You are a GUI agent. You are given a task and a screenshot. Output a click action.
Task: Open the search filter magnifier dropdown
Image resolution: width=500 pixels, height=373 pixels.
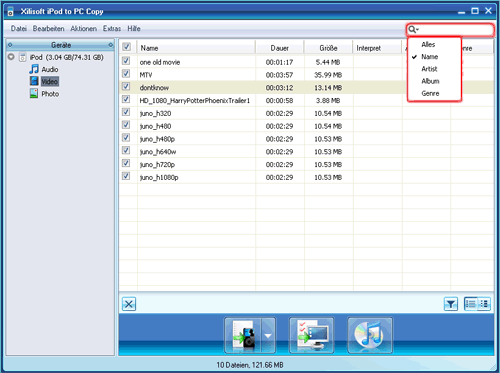[x=413, y=30]
